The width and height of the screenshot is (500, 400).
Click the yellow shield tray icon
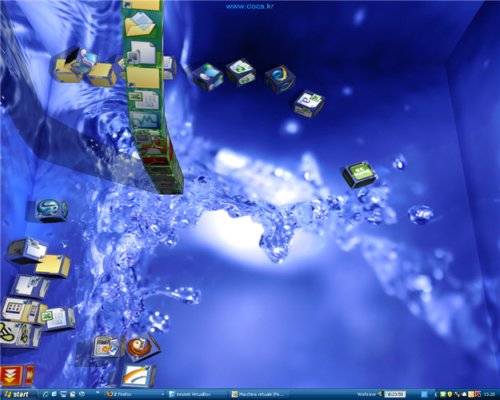[450, 394]
